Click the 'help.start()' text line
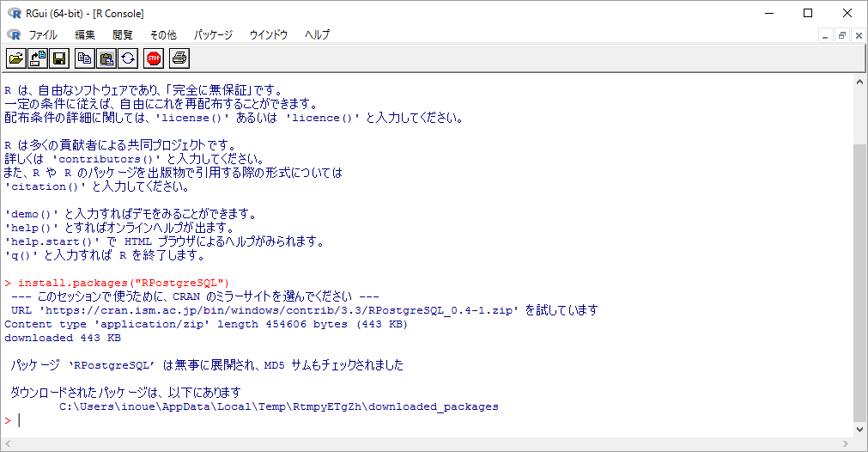868x452 pixels. coord(164,241)
